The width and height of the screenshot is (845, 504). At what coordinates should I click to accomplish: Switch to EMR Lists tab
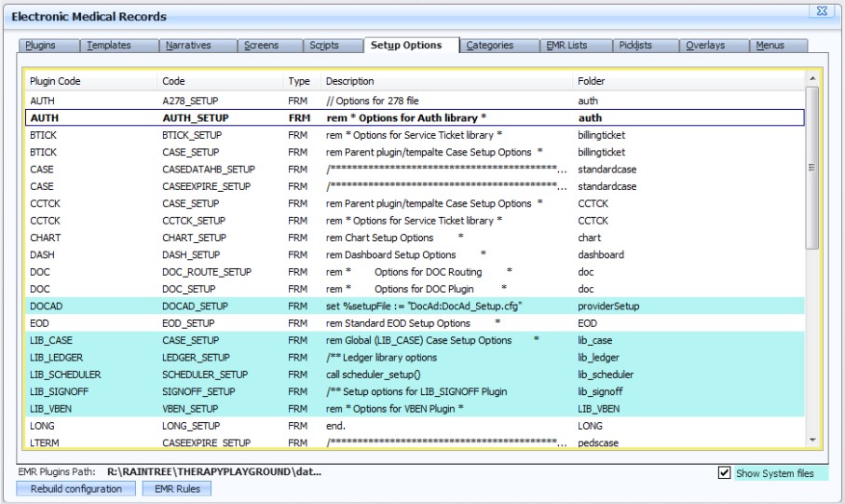tap(576, 46)
